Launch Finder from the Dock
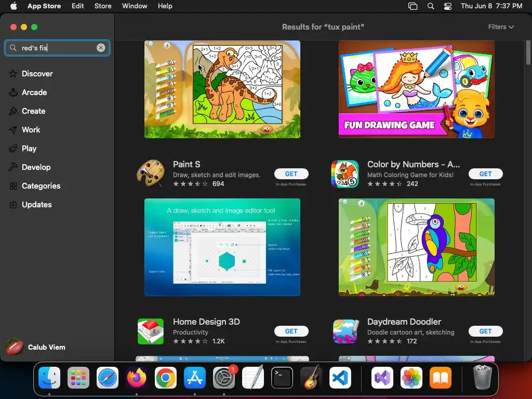Image resolution: width=532 pixels, height=399 pixels. [49, 378]
